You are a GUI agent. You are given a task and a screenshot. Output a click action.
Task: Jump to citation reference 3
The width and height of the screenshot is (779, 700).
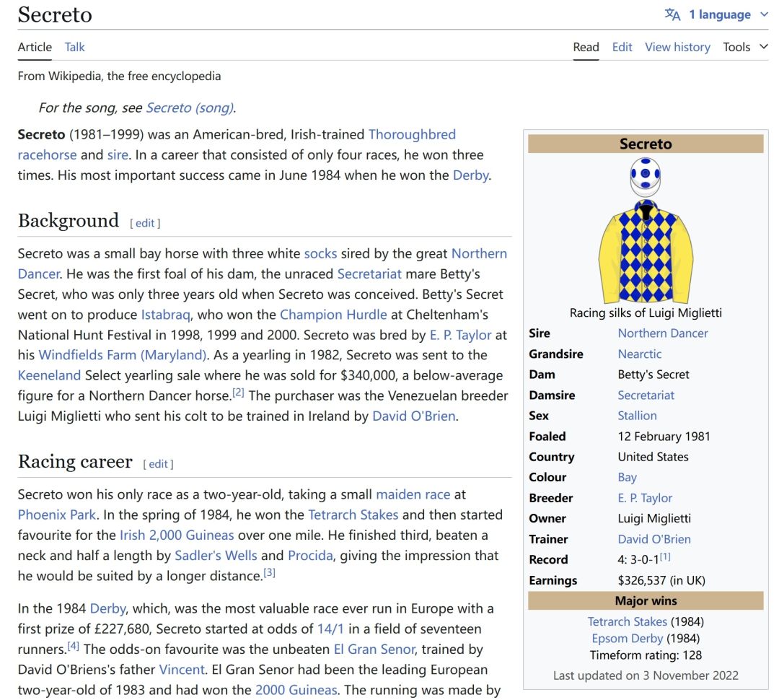[269, 572]
